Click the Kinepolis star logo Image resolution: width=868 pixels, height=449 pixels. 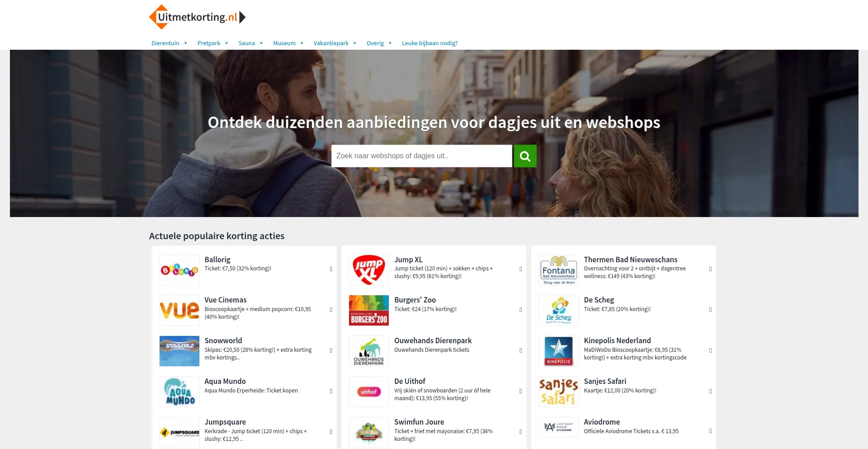pos(559,351)
